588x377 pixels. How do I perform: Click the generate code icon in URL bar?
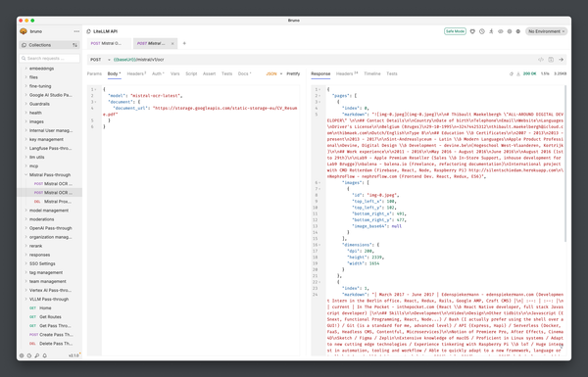pyautogui.click(x=541, y=60)
